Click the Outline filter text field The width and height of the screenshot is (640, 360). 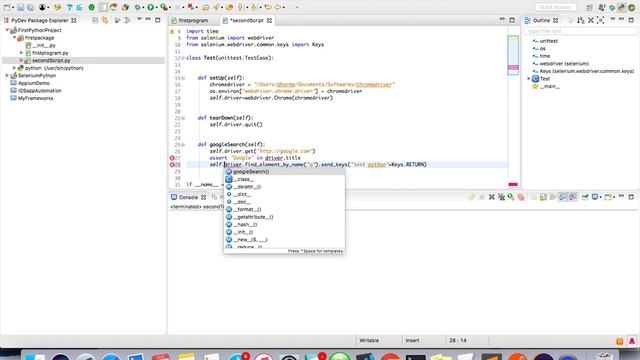(x=580, y=31)
